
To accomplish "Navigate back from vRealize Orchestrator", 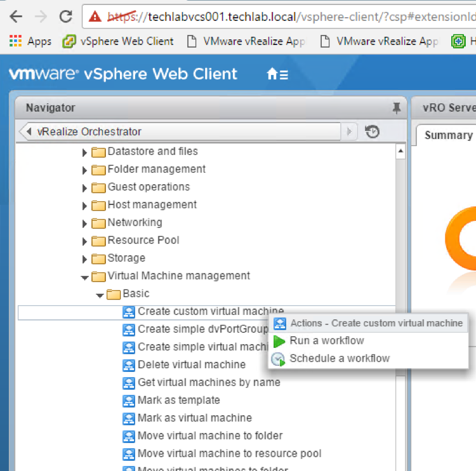I will (29, 131).
